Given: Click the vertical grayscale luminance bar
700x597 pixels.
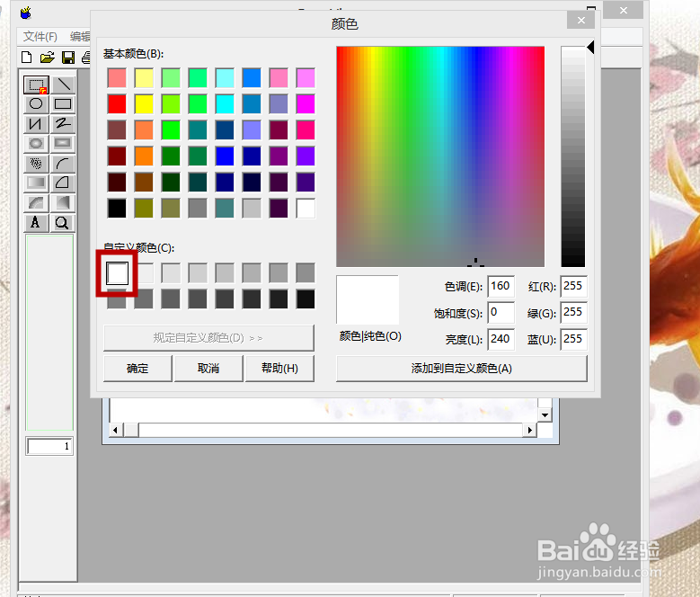Looking at the screenshot, I should (573, 156).
